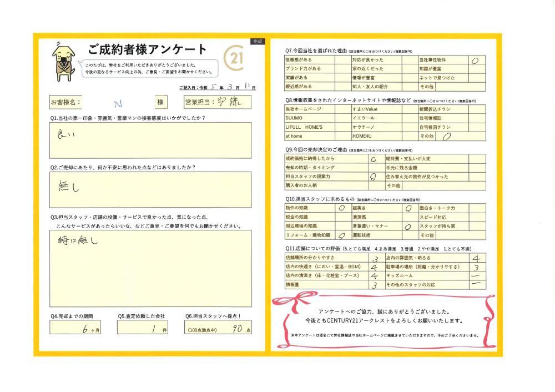This screenshot has height=392, width=555.
Task: Tick the circled box beside 成約価格に納得したから
Action: (x=377, y=159)
